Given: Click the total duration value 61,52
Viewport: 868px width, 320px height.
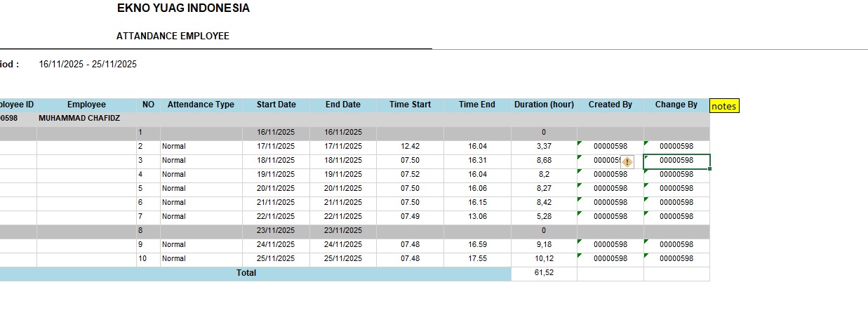Looking at the screenshot, I should (544, 273).
